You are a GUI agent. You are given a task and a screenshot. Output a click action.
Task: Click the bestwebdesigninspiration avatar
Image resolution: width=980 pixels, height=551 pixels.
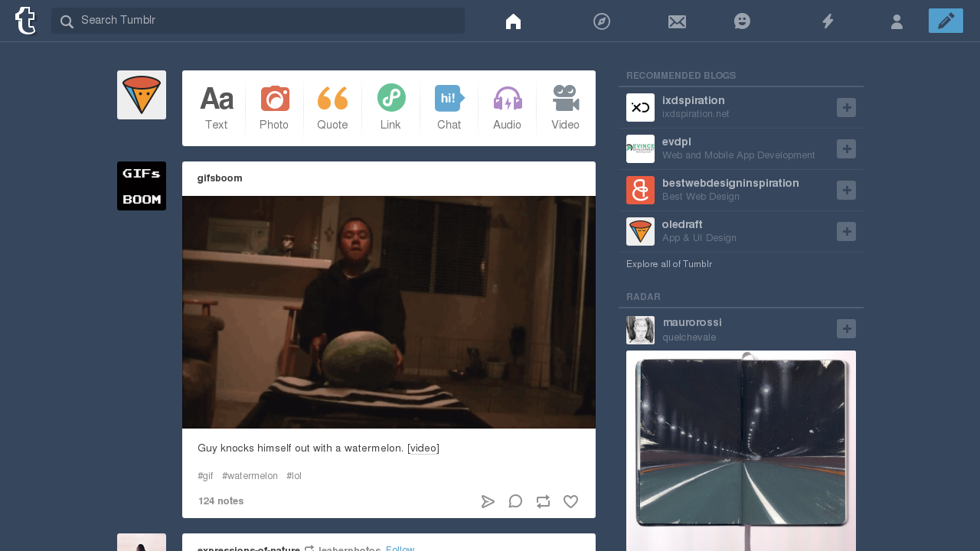pos(640,190)
